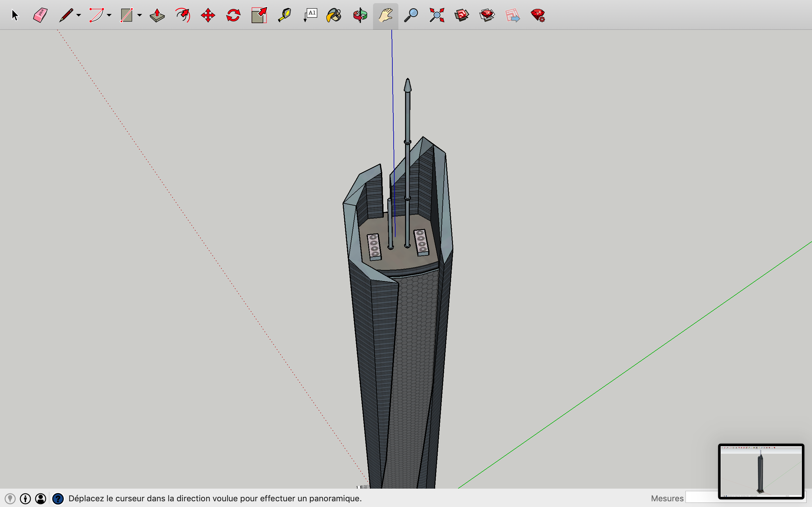Pick the Paint Bucket tool
Viewport: 812px width, 507px height.
(x=334, y=15)
